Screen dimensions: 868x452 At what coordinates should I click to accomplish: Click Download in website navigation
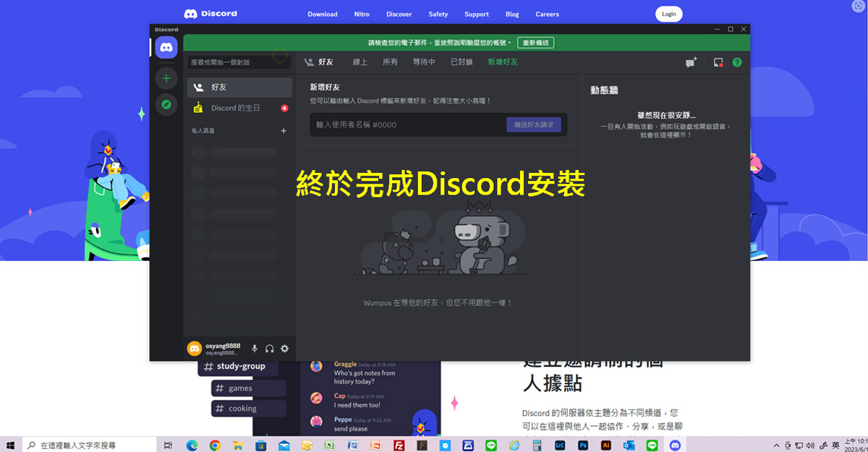323,14
